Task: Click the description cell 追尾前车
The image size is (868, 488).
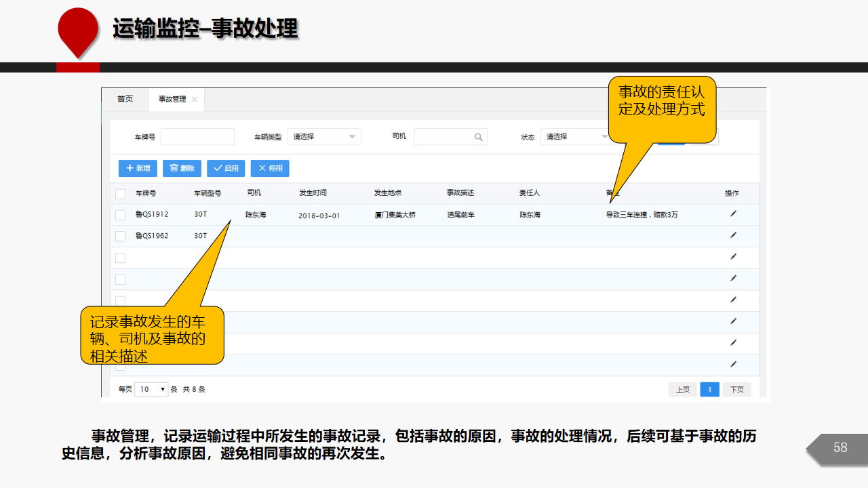Action: (460, 215)
